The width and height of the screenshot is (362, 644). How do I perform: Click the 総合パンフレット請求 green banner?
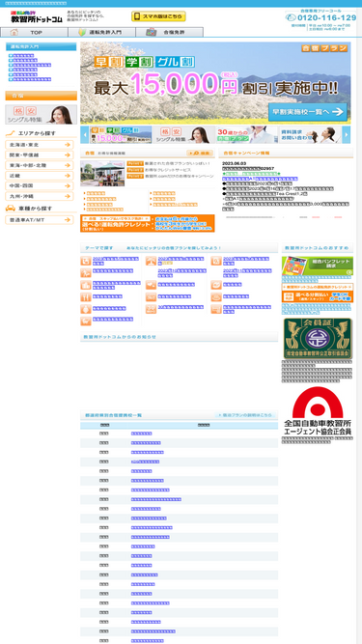pos(318,266)
